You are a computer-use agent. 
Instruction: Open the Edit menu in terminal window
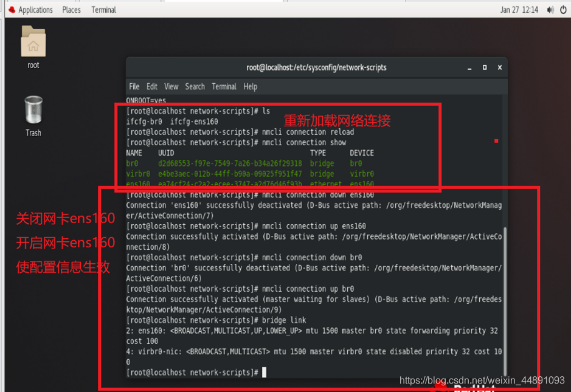(152, 87)
